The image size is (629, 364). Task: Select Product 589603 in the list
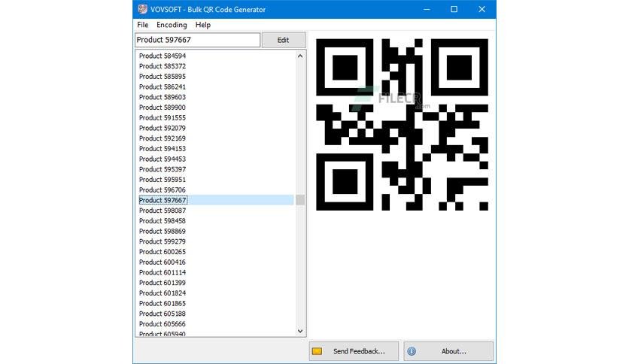click(x=163, y=97)
